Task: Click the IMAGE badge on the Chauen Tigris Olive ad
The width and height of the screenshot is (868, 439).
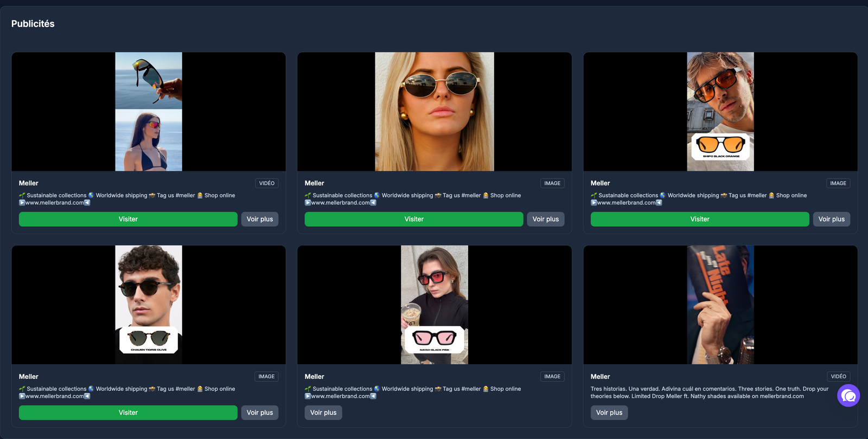Action: click(x=266, y=377)
